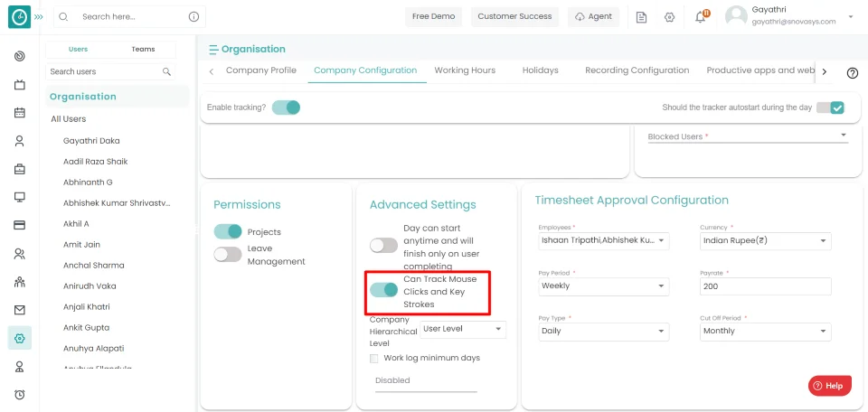The image size is (868, 412).
Task: Click the help question mark icon
Action: 852,73
